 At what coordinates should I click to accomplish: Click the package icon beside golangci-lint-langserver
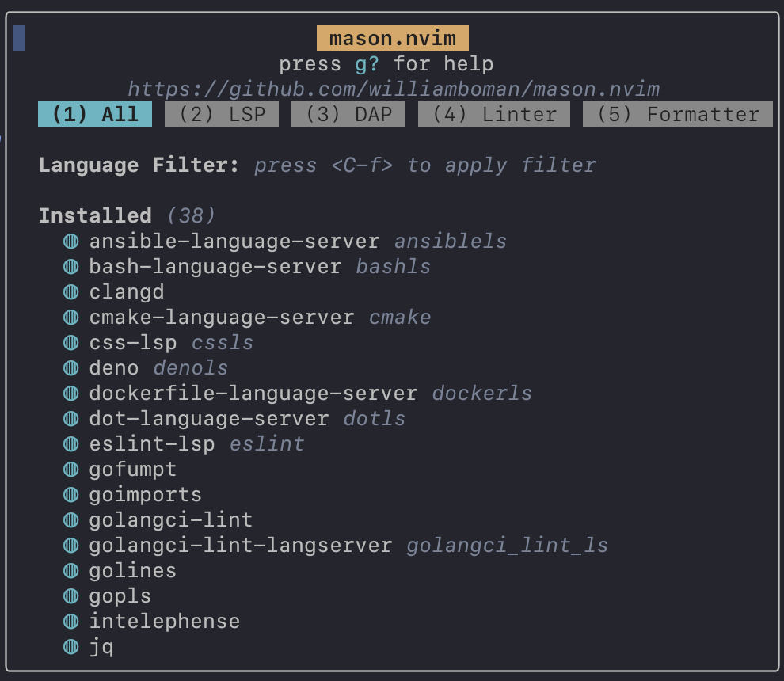(70, 545)
